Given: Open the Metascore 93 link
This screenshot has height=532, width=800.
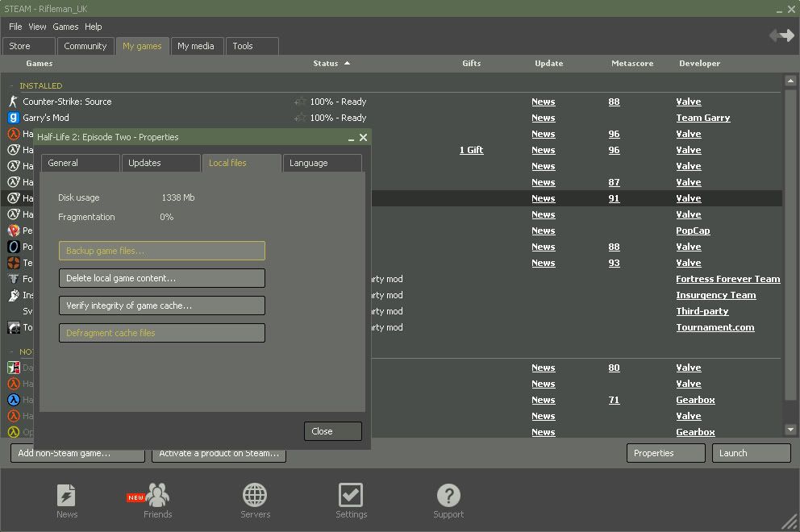Looking at the screenshot, I should 614,264.
